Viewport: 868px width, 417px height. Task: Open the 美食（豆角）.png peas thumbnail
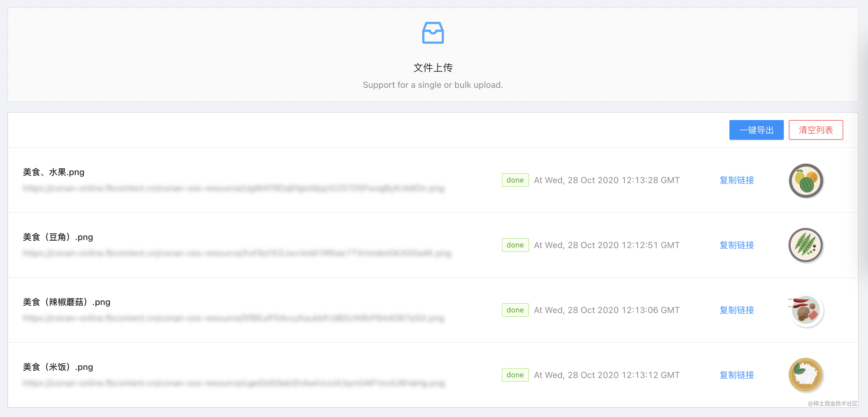806,245
